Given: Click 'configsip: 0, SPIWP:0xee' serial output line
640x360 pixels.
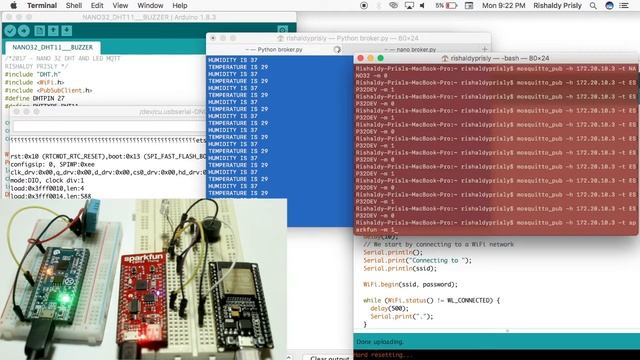Looking at the screenshot, I should click(52, 164).
